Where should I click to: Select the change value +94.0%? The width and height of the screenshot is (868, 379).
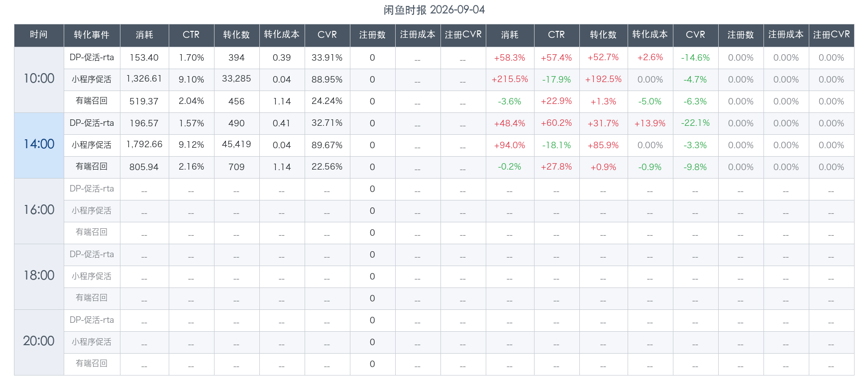pyautogui.click(x=510, y=145)
